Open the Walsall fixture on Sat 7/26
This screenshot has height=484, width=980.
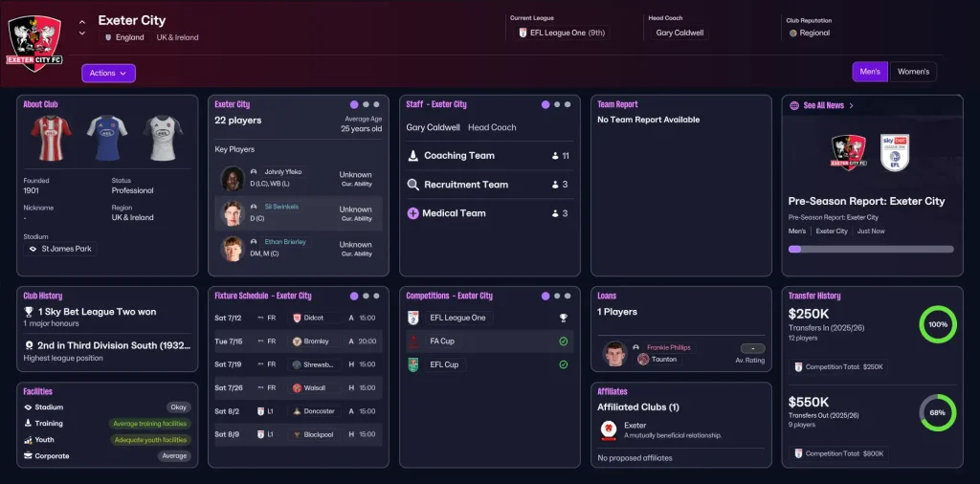pos(299,387)
